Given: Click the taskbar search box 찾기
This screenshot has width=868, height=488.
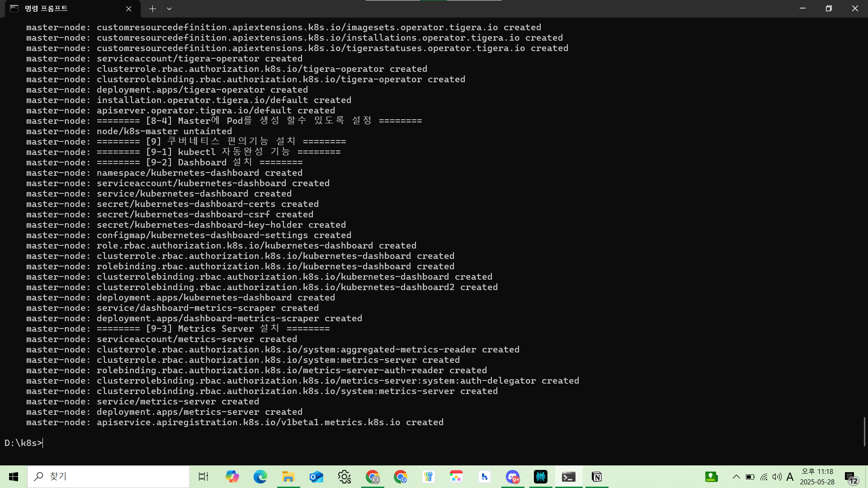Looking at the screenshot, I should click(x=108, y=477).
